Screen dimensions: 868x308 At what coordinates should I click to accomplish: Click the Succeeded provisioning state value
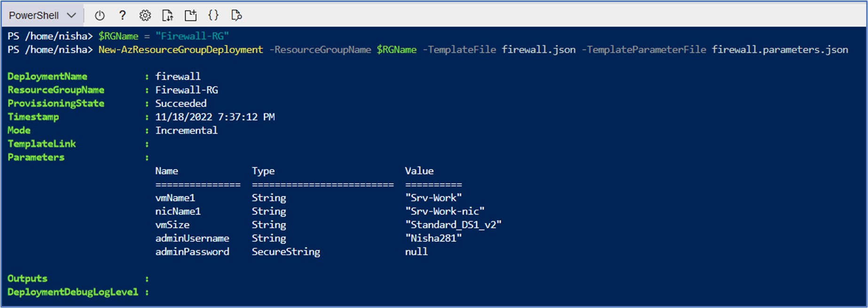[181, 103]
